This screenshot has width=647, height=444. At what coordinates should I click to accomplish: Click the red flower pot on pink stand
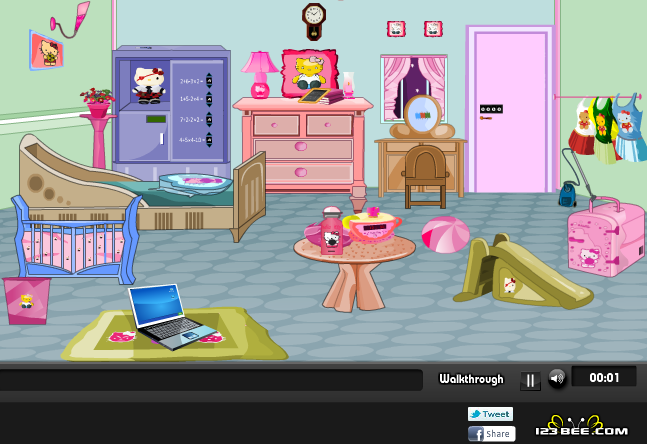pos(98,102)
